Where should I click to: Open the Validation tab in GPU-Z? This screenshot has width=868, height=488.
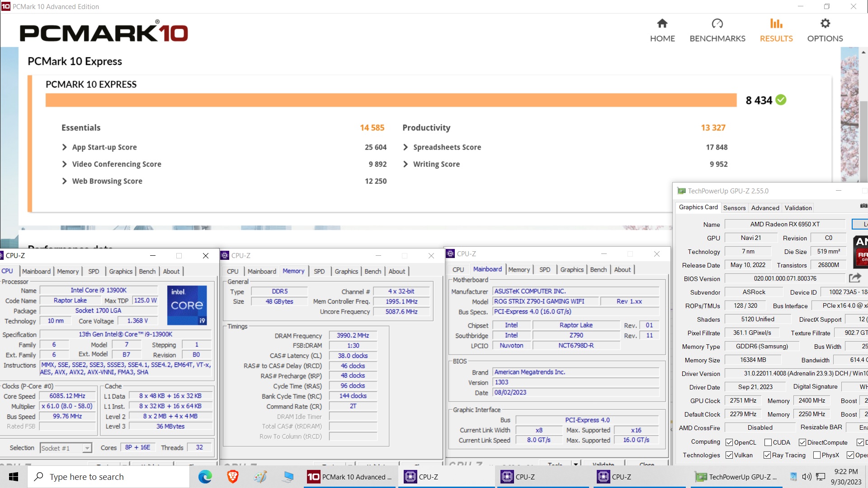(798, 208)
